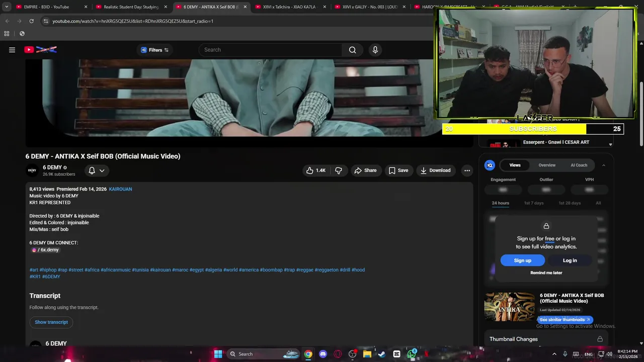Click Remind me later

[x=546, y=273]
